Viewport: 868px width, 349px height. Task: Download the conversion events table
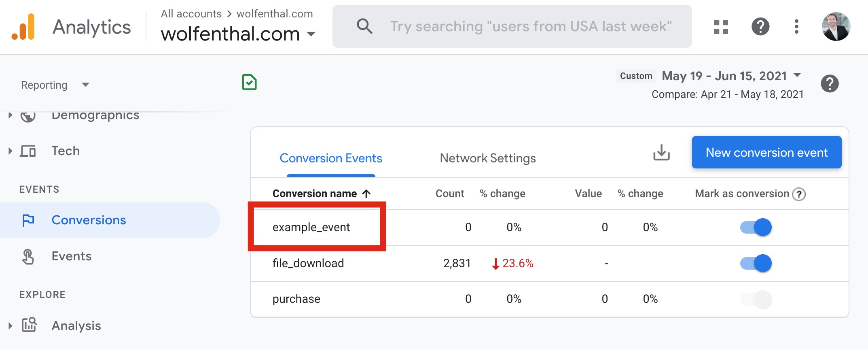point(662,153)
